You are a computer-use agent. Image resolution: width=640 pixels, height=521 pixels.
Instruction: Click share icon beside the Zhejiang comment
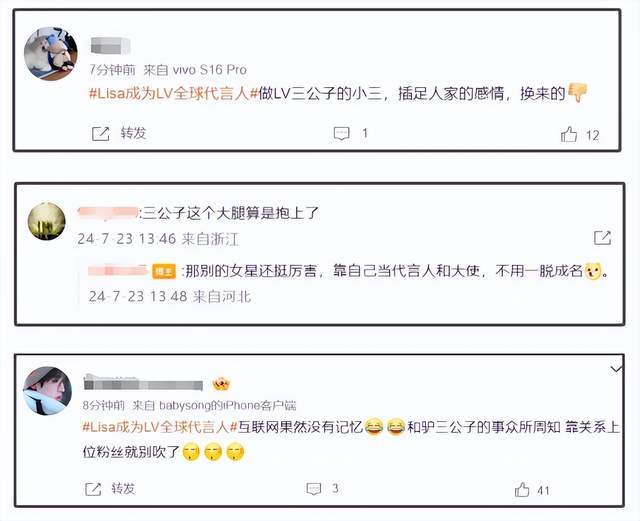[x=602, y=238]
